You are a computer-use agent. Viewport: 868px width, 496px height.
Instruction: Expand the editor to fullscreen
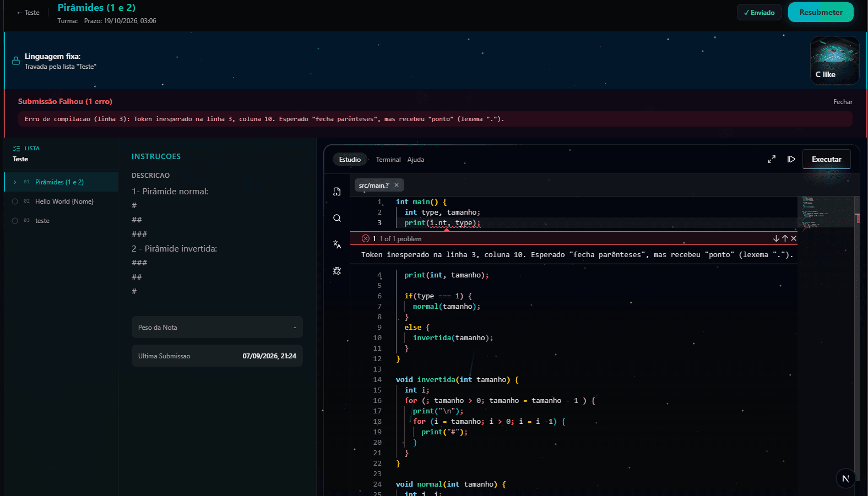click(x=772, y=159)
